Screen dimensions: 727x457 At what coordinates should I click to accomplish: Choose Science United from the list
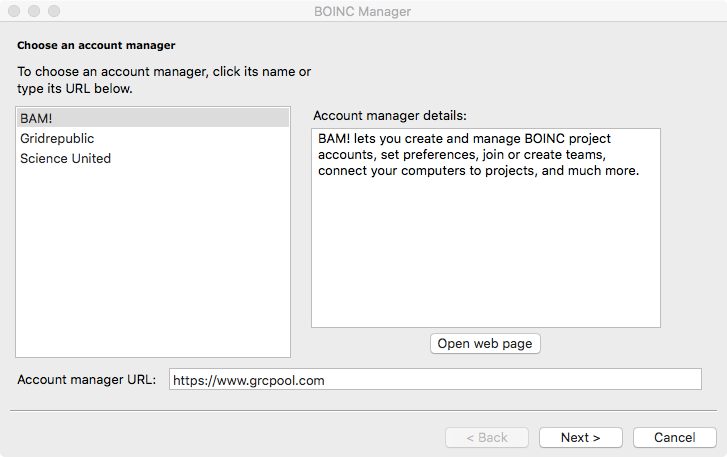[153, 159]
